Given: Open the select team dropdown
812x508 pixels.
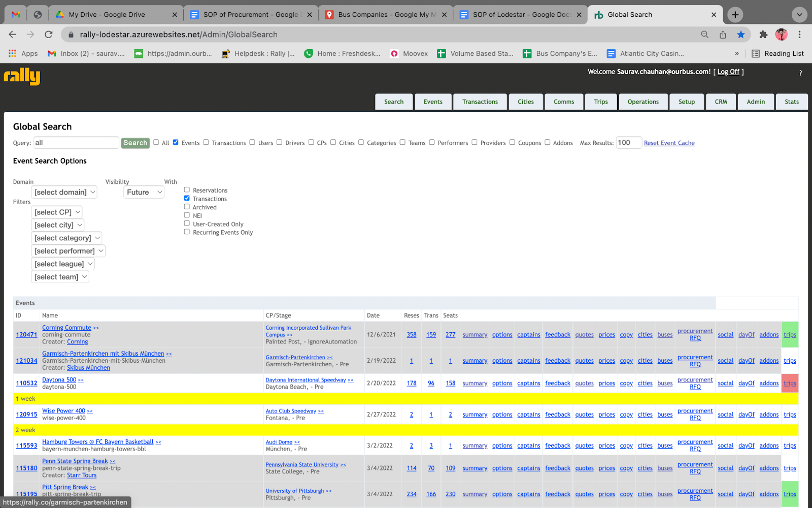Looking at the screenshot, I should [x=60, y=277].
